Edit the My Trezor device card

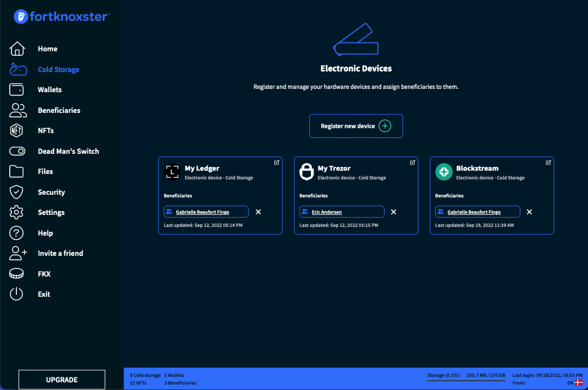(412, 163)
